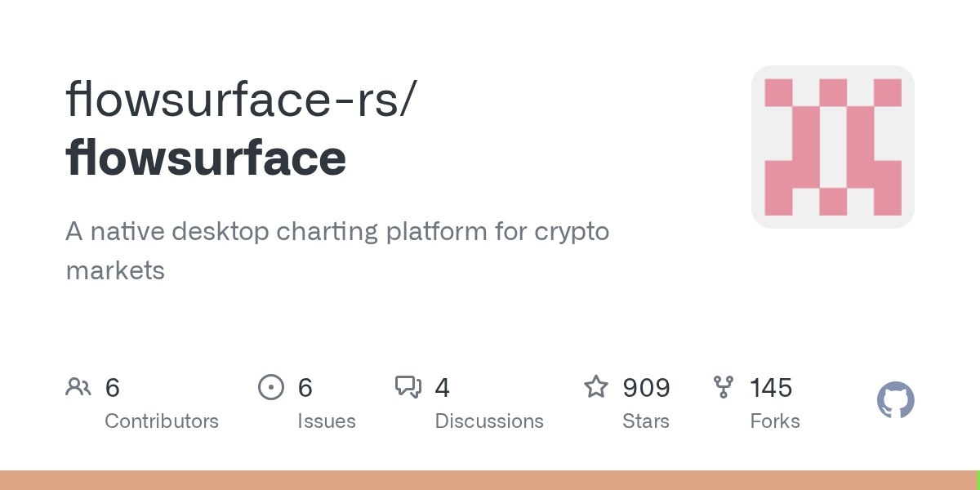Click the 145 fork count

point(771,387)
